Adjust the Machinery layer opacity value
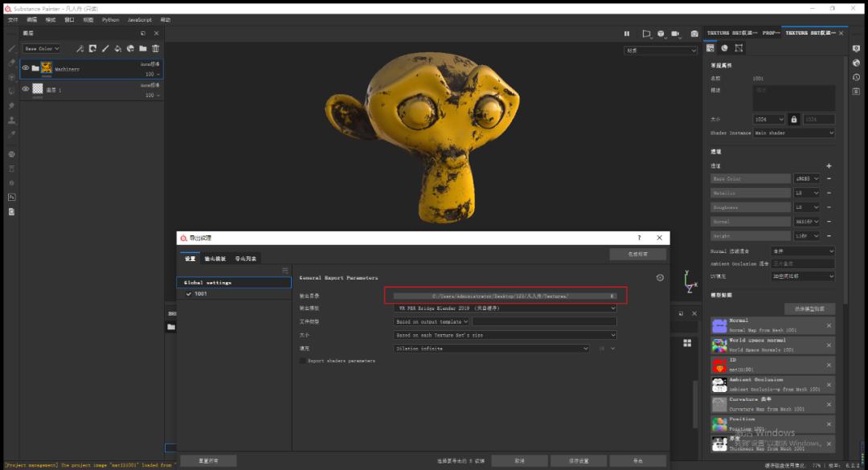The image size is (868, 470). click(x=151, y=74)
